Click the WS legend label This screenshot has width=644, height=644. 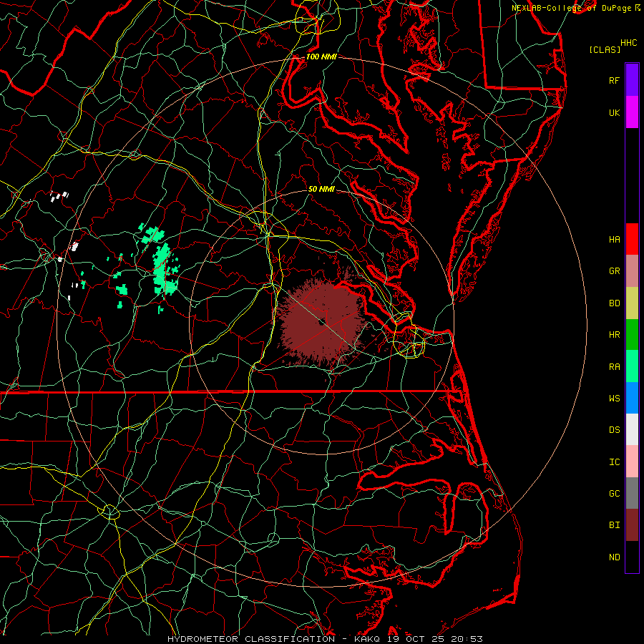tap(614, 398)
